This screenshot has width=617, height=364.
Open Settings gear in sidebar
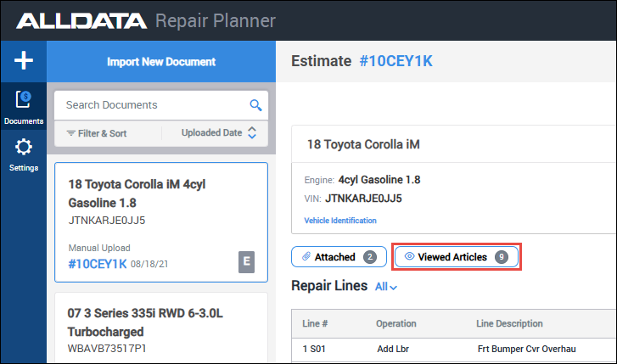[x=23, y=154]
